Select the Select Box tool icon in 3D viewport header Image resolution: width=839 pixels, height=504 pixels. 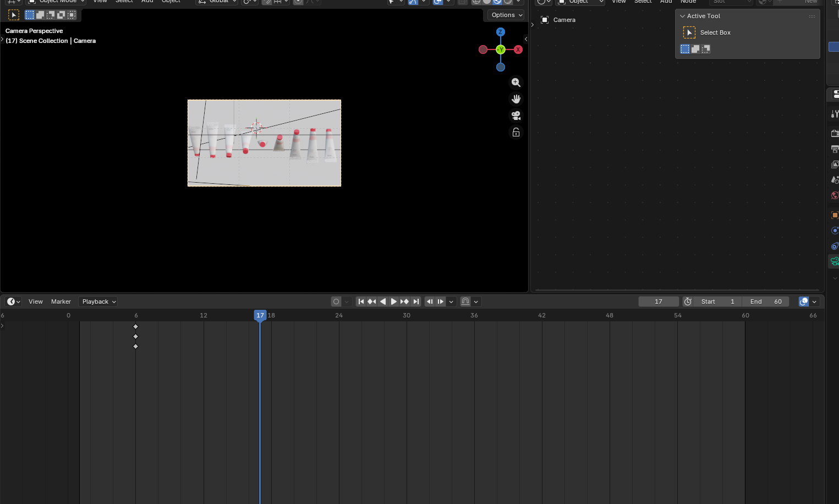point(14,15)
